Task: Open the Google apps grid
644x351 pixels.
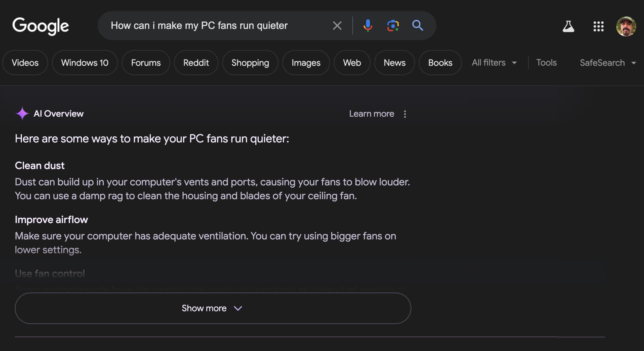Action: (x=598, y=26)
